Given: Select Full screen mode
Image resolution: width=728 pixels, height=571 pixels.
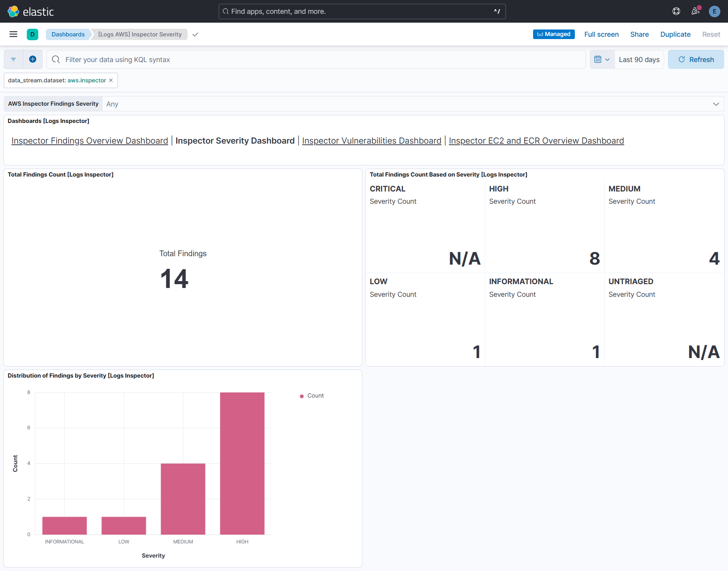Looking at the screenshot, I should (x=601, y=34).
